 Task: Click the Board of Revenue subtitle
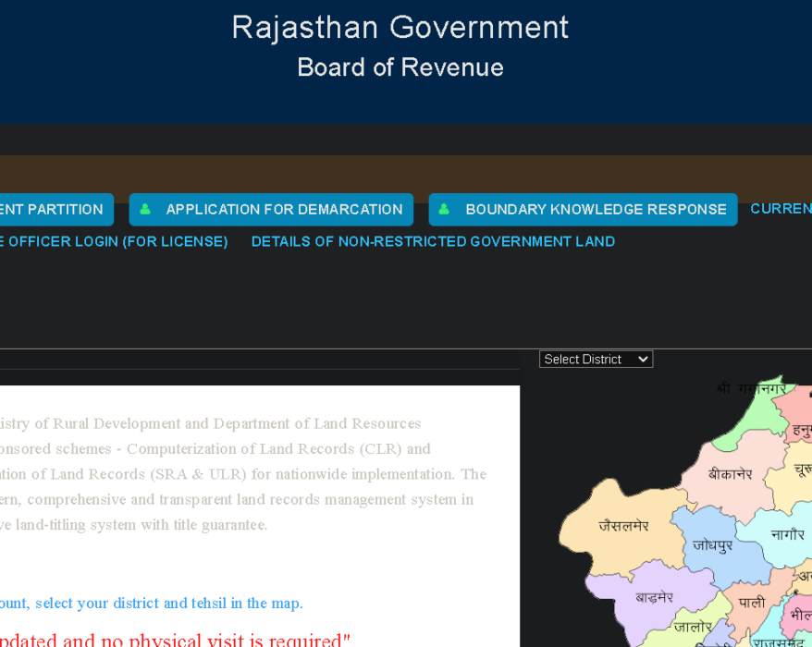point(400,67)
